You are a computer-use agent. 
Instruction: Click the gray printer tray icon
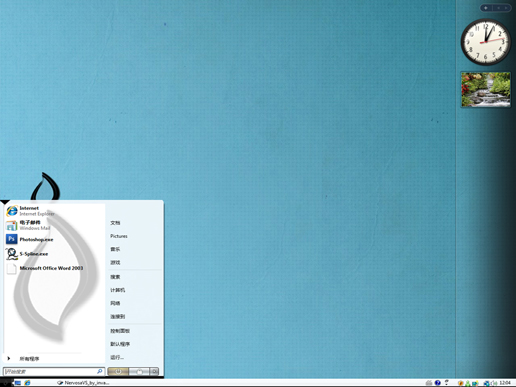pyautogui.click(x=429, y=383)
